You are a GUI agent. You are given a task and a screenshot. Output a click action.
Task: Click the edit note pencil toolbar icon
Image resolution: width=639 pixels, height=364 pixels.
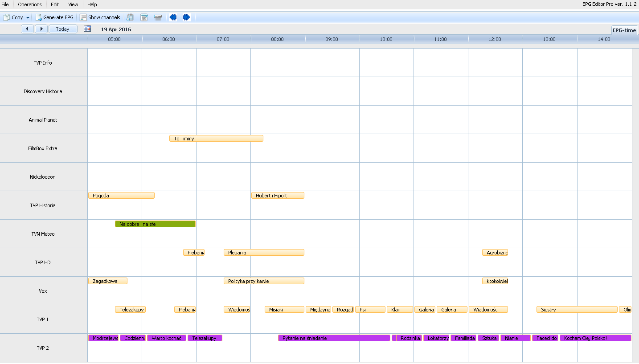click(x=144, y=17)
